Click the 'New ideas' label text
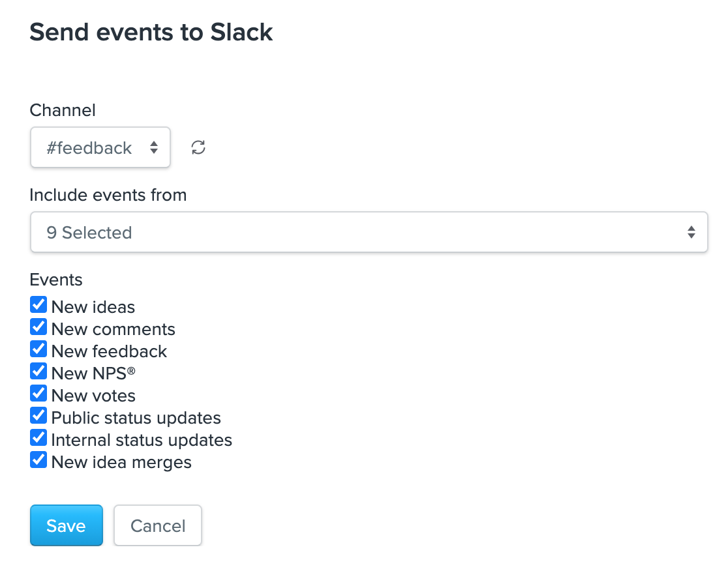 point(93,307)
